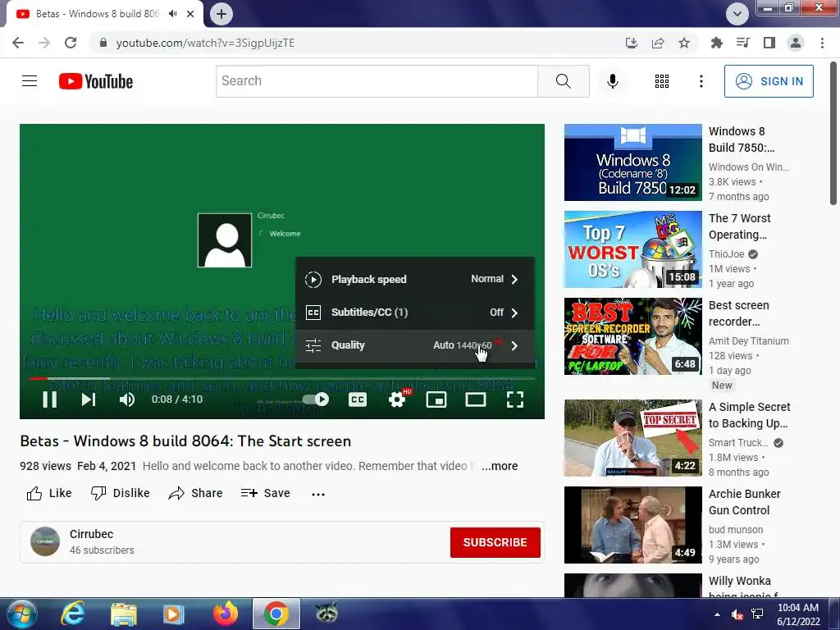
Task: Toggle the autoplay switch
Action: point(316,399)
